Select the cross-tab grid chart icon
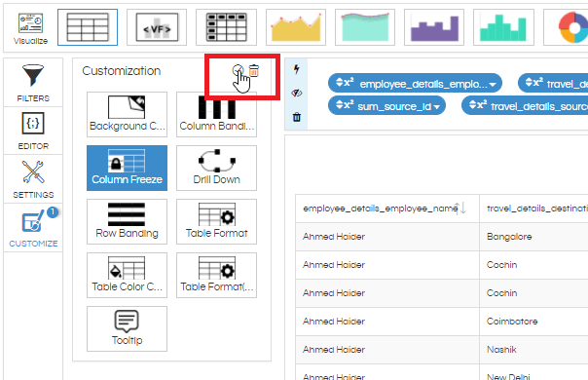The image size is (588, 380). pyautogui.click(x=226, y=27)
